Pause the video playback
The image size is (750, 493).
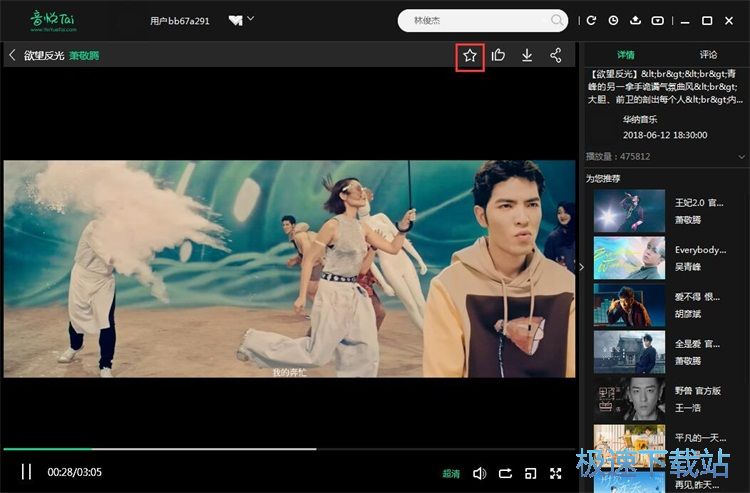[x=26, y=471]
